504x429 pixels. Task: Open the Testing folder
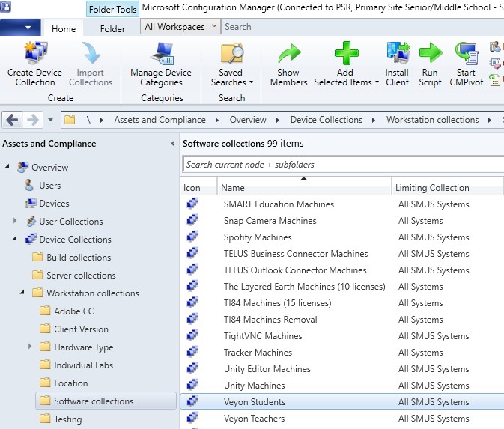(68, 419)
